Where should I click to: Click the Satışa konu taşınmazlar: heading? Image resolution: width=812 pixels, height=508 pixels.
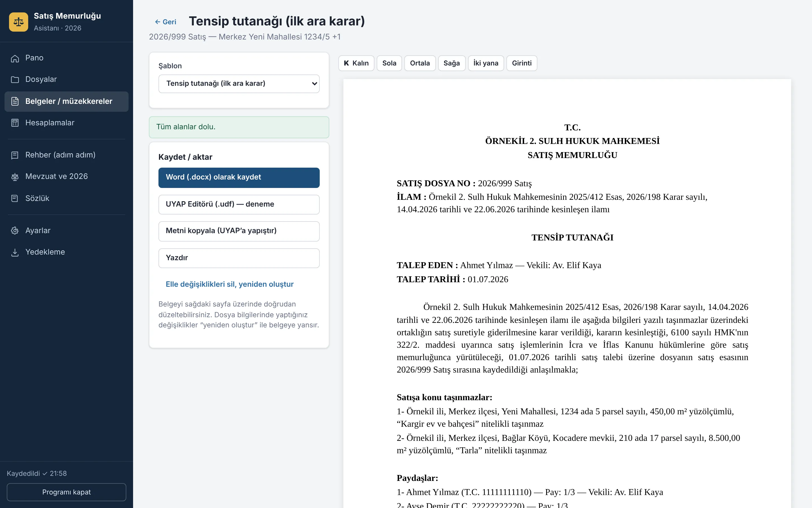coord(444,397)
